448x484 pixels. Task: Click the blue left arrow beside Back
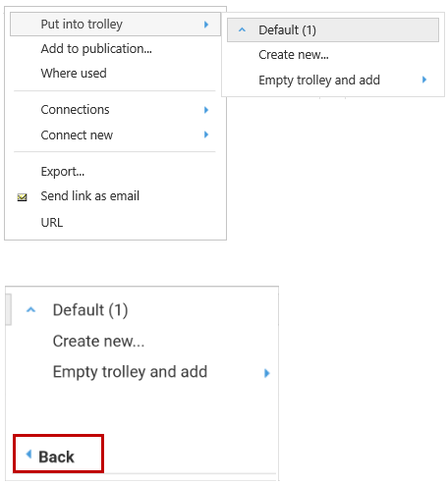(x=28, y=455)
